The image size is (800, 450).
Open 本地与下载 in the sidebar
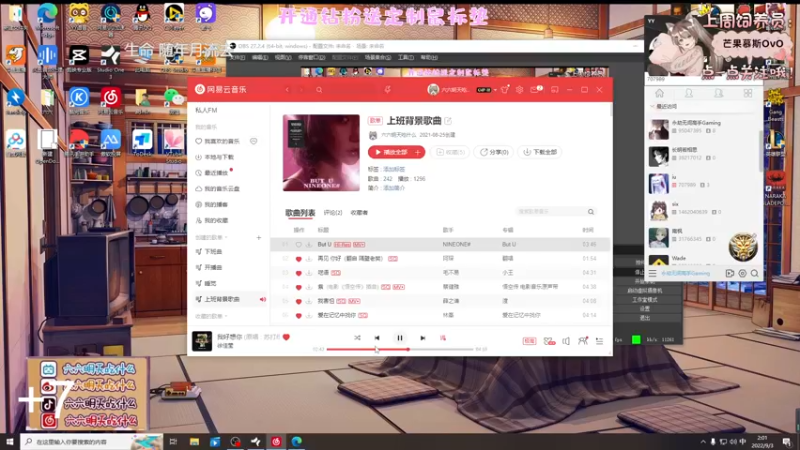coord(215,157)
